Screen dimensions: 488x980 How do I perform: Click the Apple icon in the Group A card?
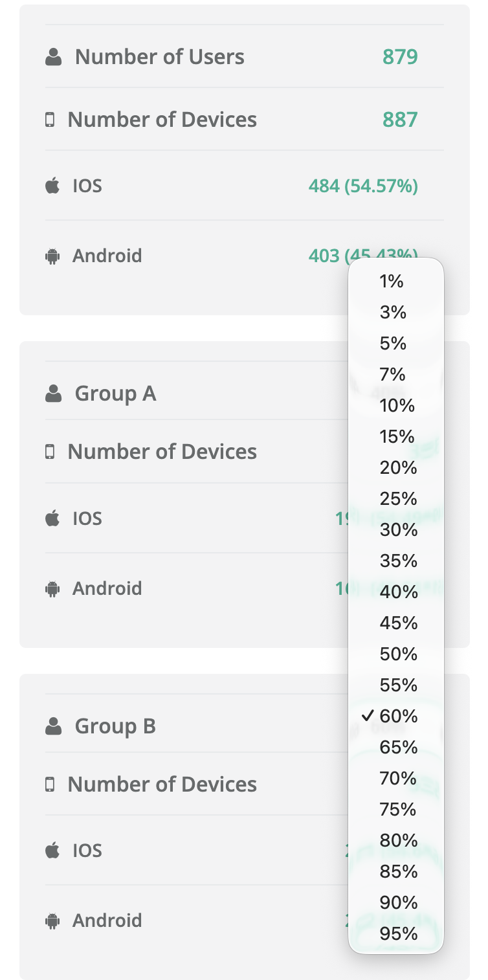pyautogui.click(x=52, y=518)
